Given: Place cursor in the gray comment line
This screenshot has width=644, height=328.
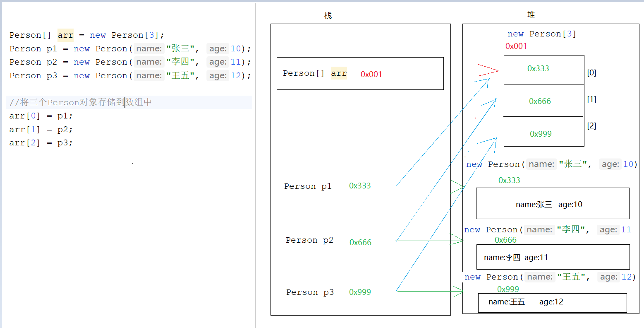Looking at the screenshot, I should (x=81, y=102).
